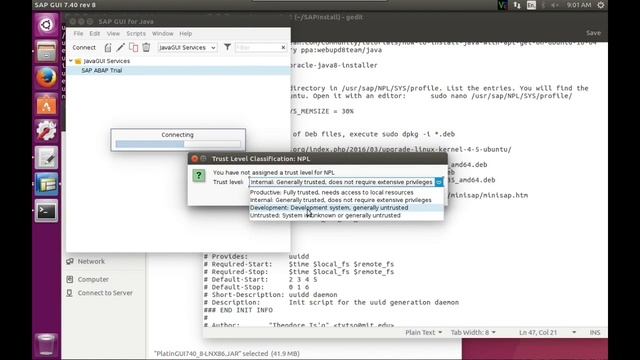This screenshot has width=640, height=360.
Task: Click into the Filter input field
Action: [x=258, y=47]
